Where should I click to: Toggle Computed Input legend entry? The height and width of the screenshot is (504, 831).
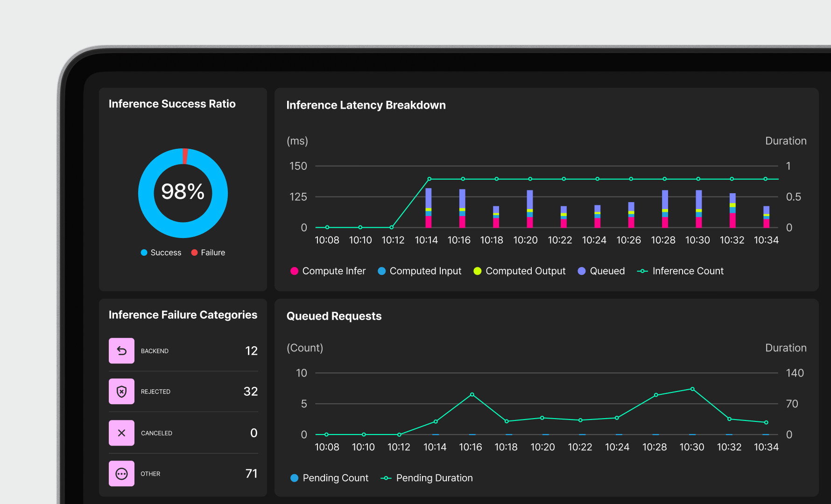419,271
